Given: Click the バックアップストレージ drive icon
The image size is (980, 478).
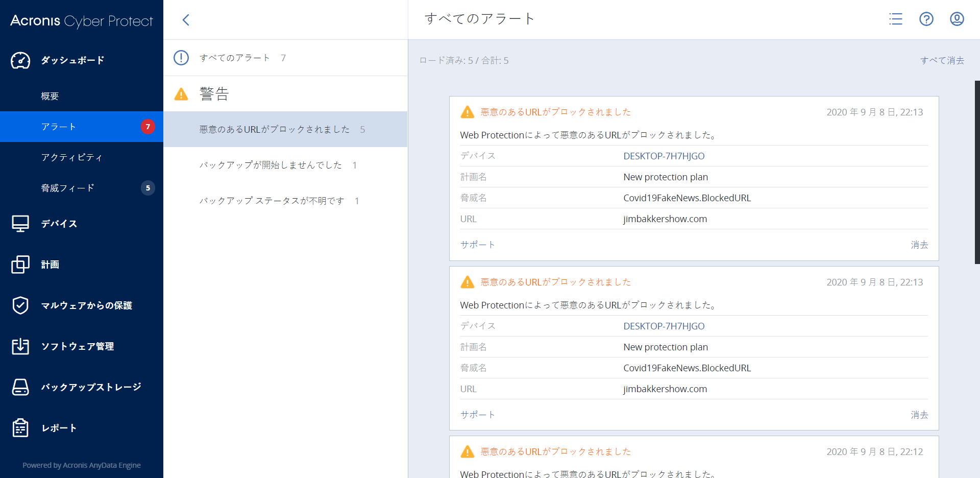Looking at the screenshot, I should [x=20, y=387].
